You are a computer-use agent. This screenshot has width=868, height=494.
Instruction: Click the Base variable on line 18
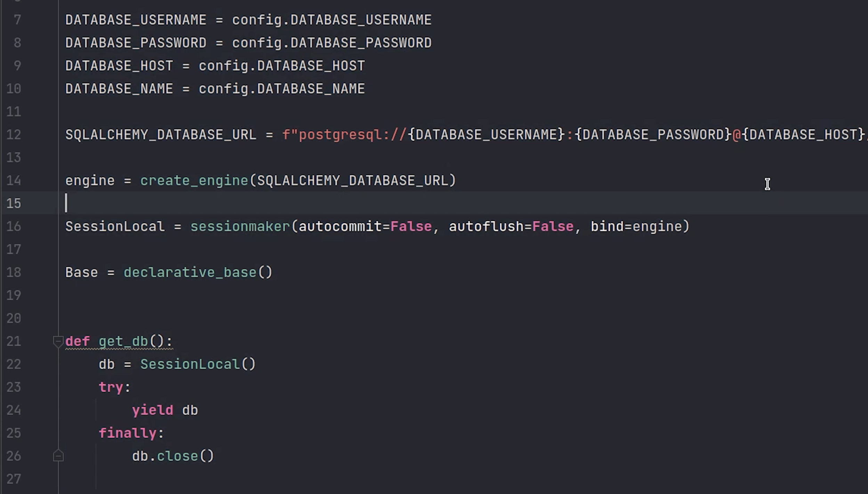coord(82,272)
